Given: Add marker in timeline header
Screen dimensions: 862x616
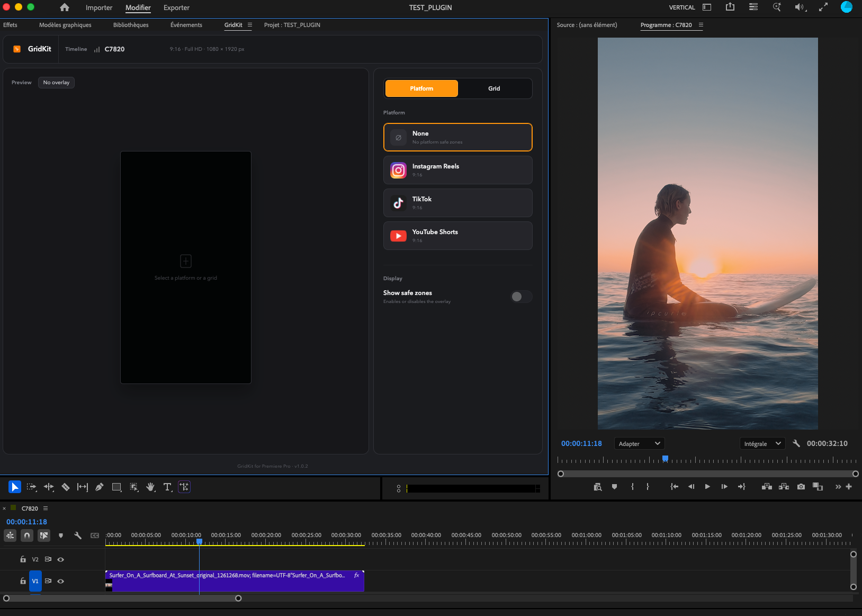Looking at the screenshot, I should tap(61, 535).
